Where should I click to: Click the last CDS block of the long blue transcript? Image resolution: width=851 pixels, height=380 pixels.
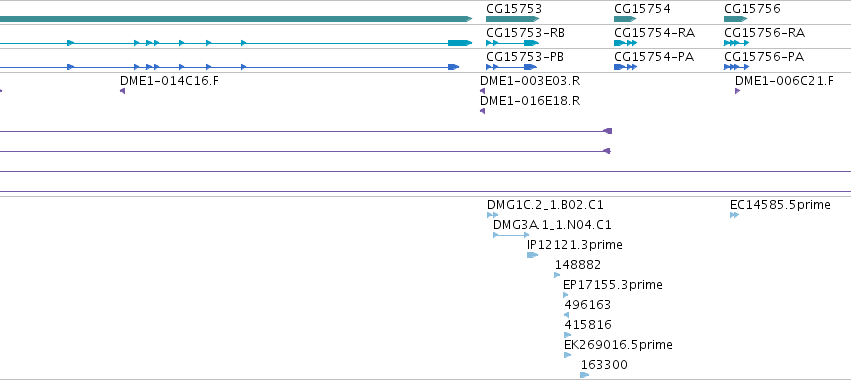453,67
